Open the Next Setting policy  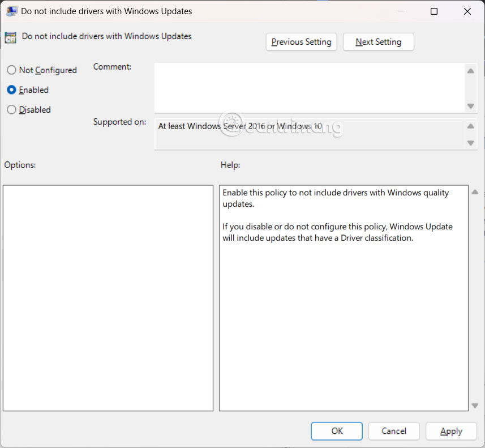coord(378,41)
